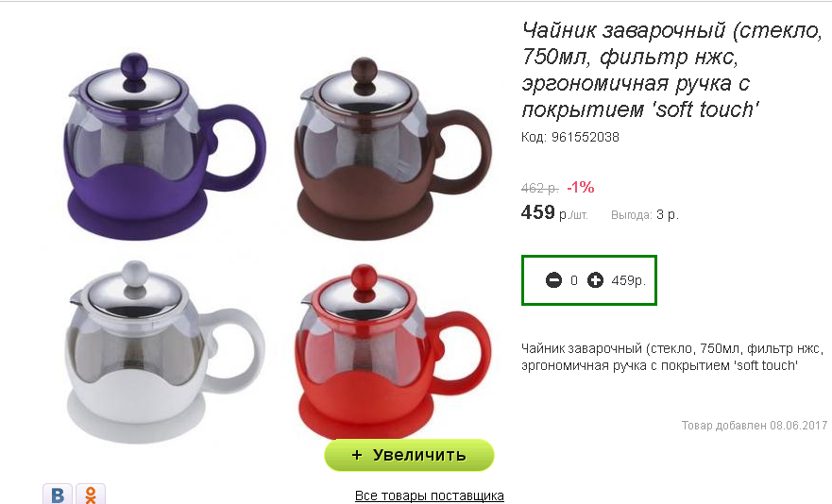Click the Выгода: 3 р. savings text

point(645,215)
